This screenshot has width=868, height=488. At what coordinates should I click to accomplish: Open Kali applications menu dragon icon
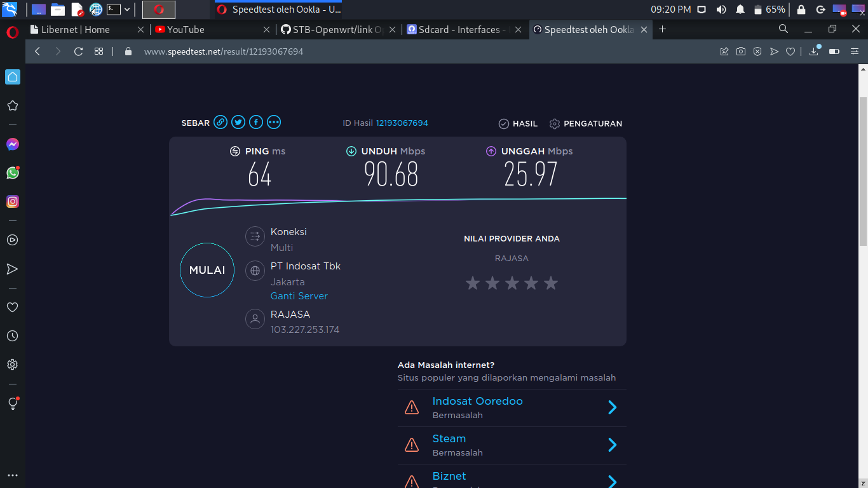pyautogui.click(x=10, y=10)
